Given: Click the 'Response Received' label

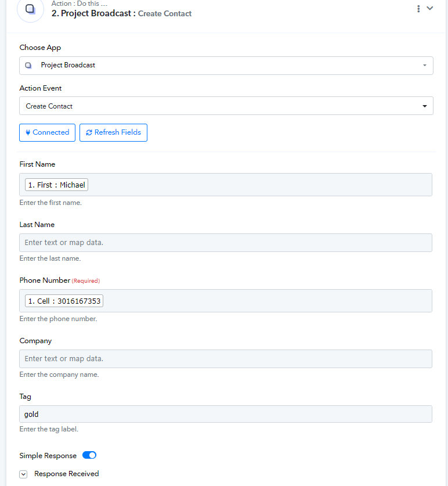Looking at the screenshot, I should tap(67, 474).
